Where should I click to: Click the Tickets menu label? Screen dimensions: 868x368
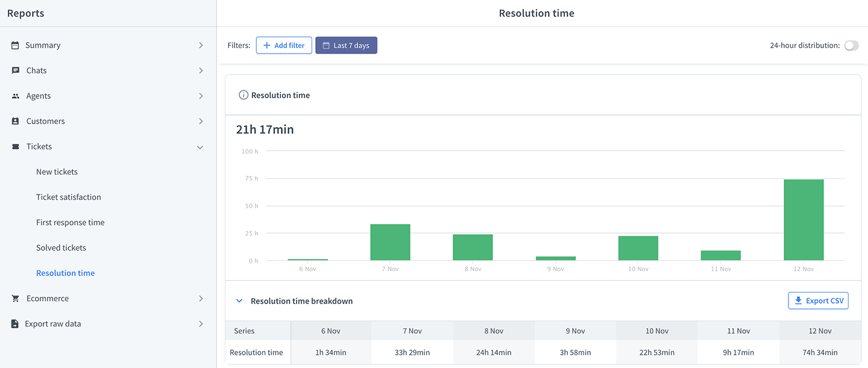pyautogui.click(x=39, y=146)
